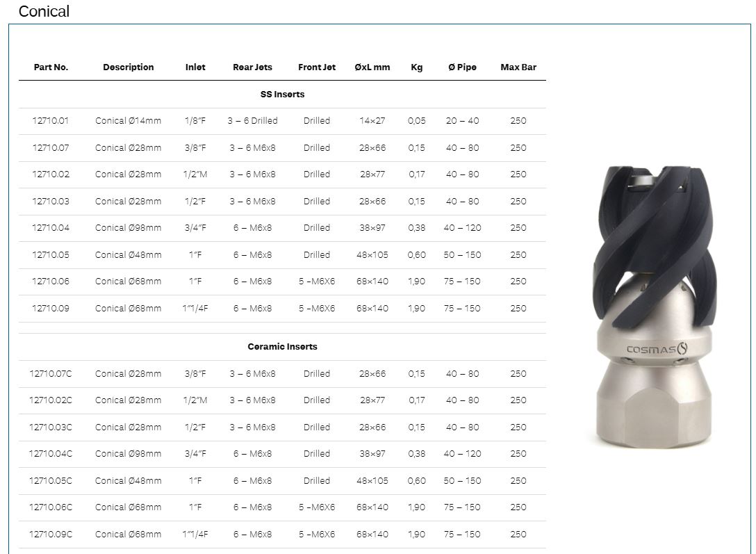
Task: Select the "Description" column header
Action: click(x=128, y=67)
